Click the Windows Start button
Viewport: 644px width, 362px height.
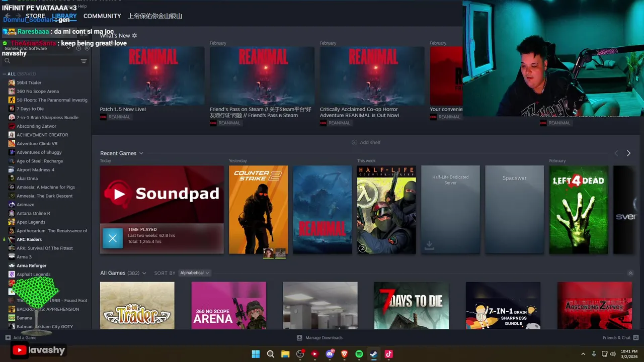[x=256, y=354]
